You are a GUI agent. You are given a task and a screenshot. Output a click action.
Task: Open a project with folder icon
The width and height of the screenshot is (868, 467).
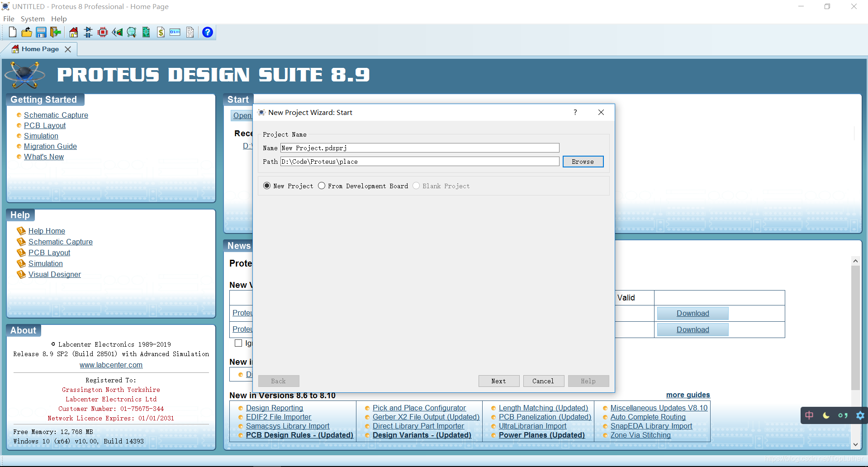(x=27, y=32)
